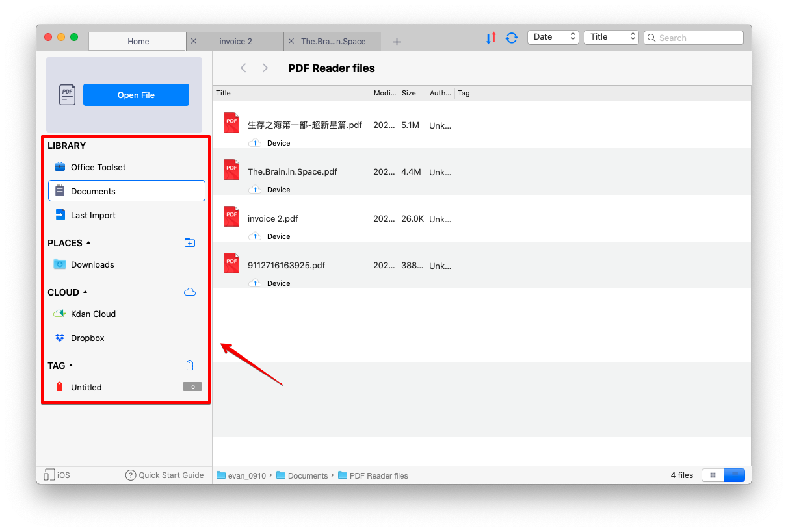
Task: Click PDF icon of 9112716163925.pdf
Action: 231,263
